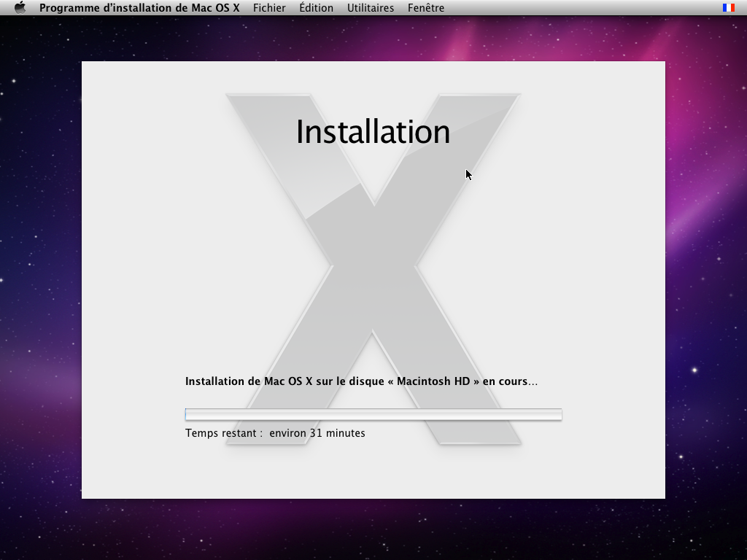The width and height of the screenshot is (747, 560).
Task: Click the installation progress bar
Action: 373,414
